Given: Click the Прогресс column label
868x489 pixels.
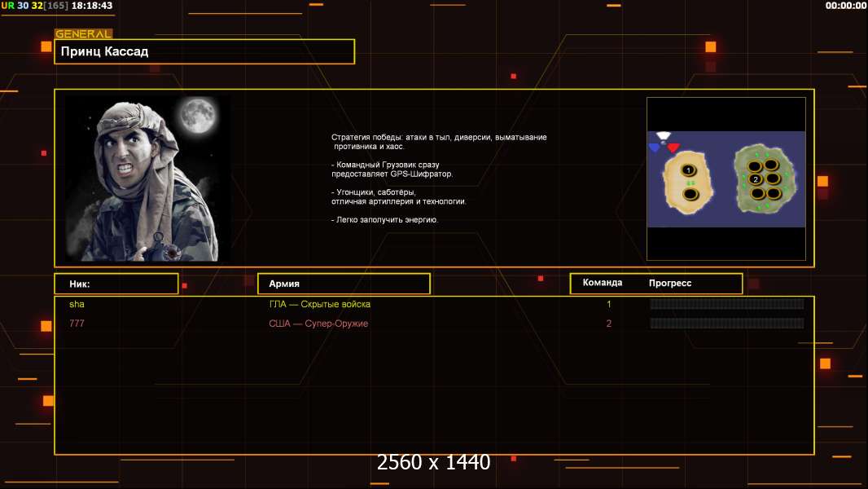Looking at the screenshot, I should coord(670,283).
